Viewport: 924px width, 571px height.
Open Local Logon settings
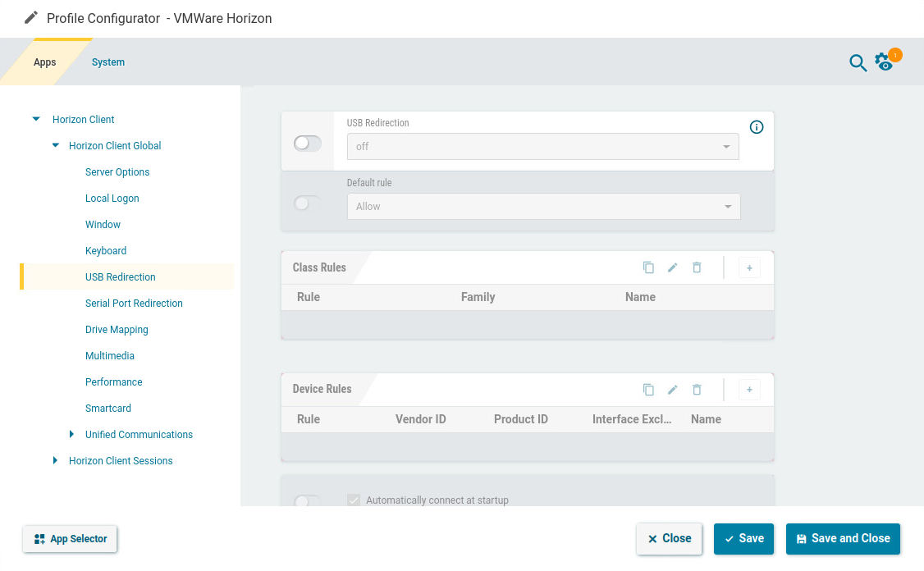[x=112, y=198]
